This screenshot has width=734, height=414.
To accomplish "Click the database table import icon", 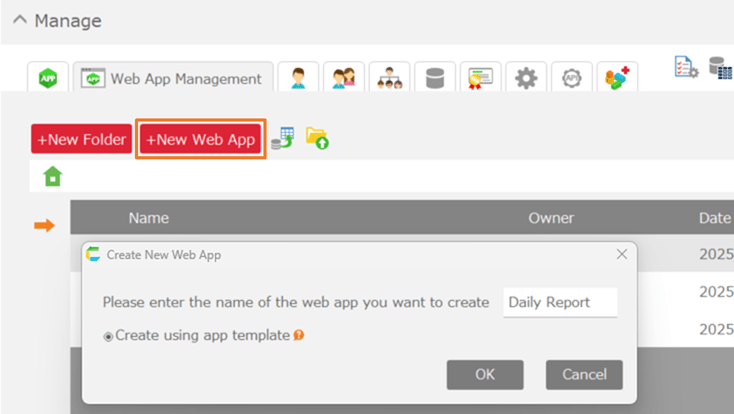I will point(282,139).
